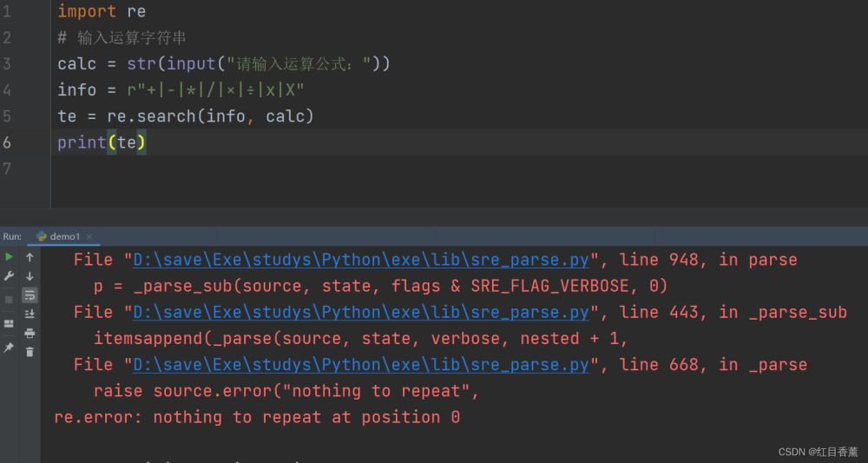
Task: Go down the stack trace with down arrow
Action: (x=30, y=276)
